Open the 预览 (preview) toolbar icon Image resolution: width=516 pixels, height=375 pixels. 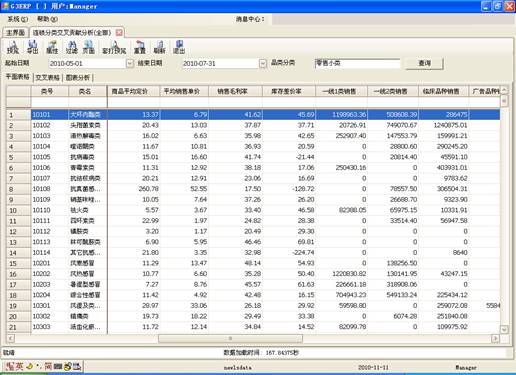13,47
